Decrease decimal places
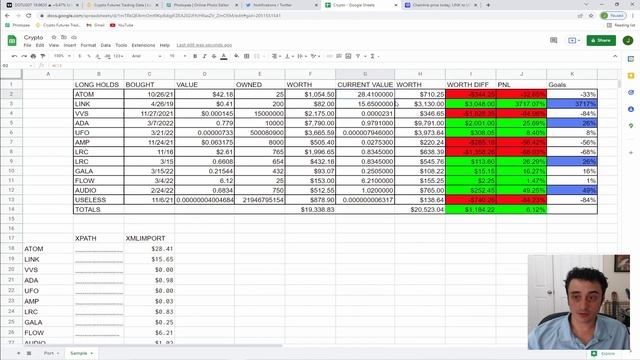Screen dimensions: 640x360 [98, 56]
